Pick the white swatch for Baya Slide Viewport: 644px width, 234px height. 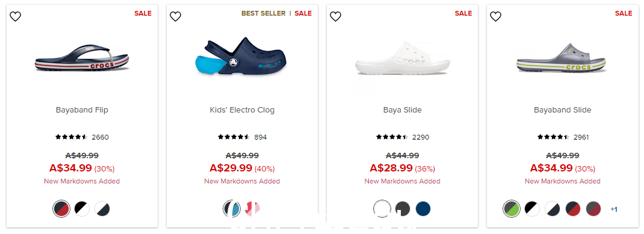[x=382, y=209]
